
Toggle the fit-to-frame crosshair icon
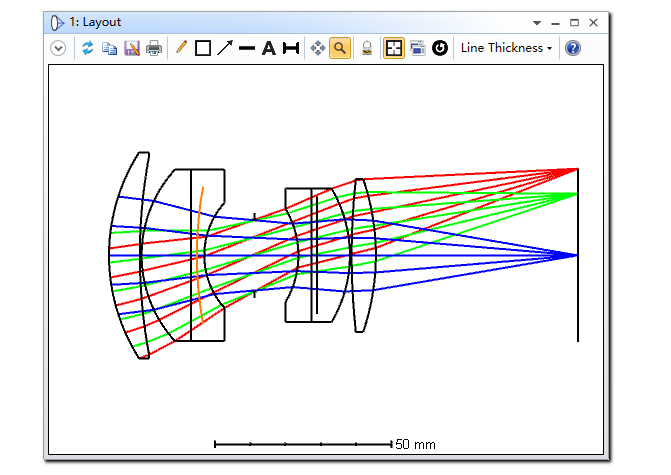(x=394, y=48)
